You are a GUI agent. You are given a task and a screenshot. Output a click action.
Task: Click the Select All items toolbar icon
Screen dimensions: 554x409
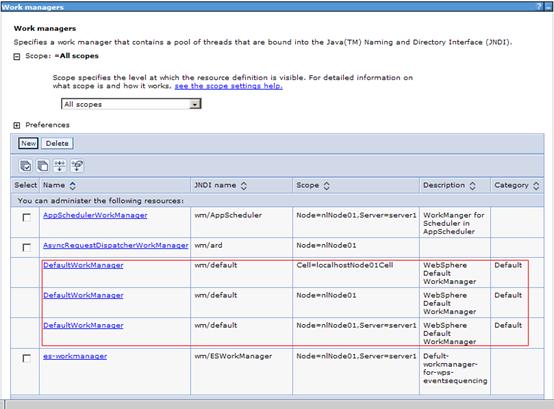[25, 166]
